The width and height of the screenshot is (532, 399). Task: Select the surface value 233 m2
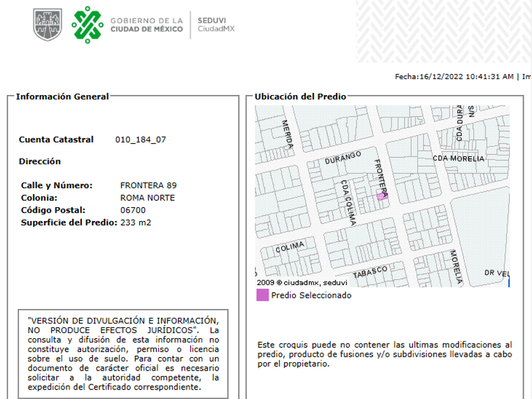point(136,222)
